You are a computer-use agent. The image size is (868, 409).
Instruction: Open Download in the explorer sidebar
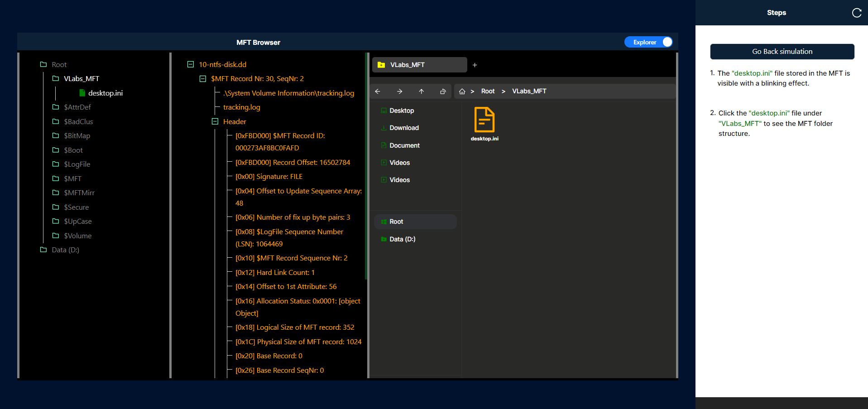coord(404,128)
